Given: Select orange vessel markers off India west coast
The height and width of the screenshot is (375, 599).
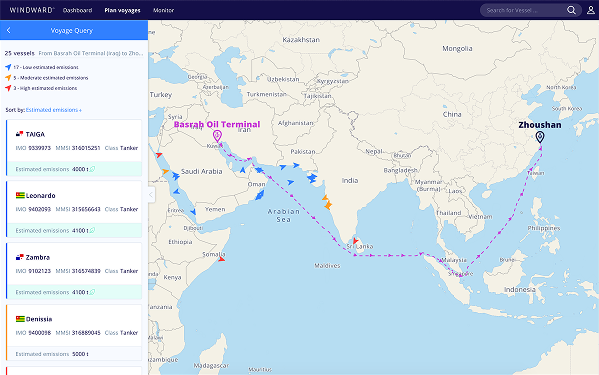Looking at the screenshot, I should click(x=327, y=202).
